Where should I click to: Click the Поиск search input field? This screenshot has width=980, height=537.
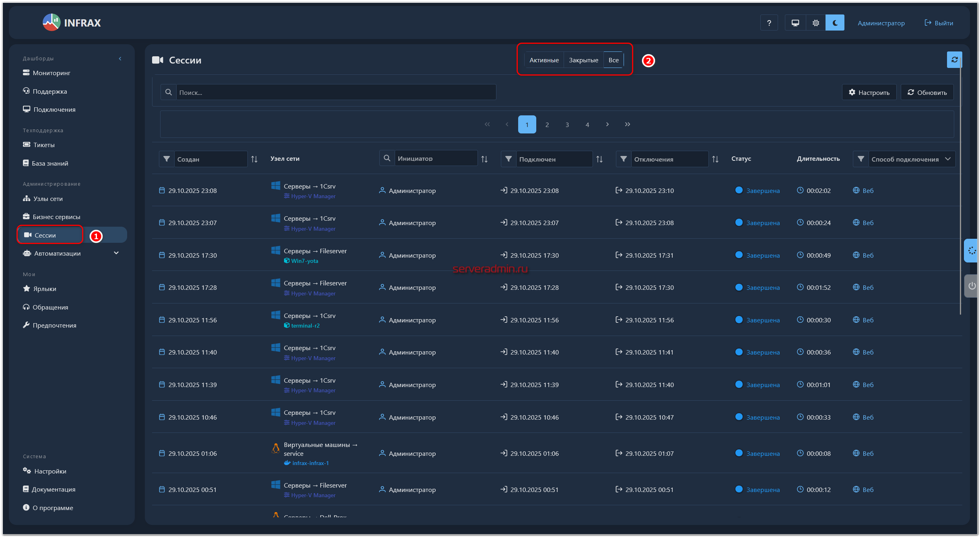tap(336, 92)
